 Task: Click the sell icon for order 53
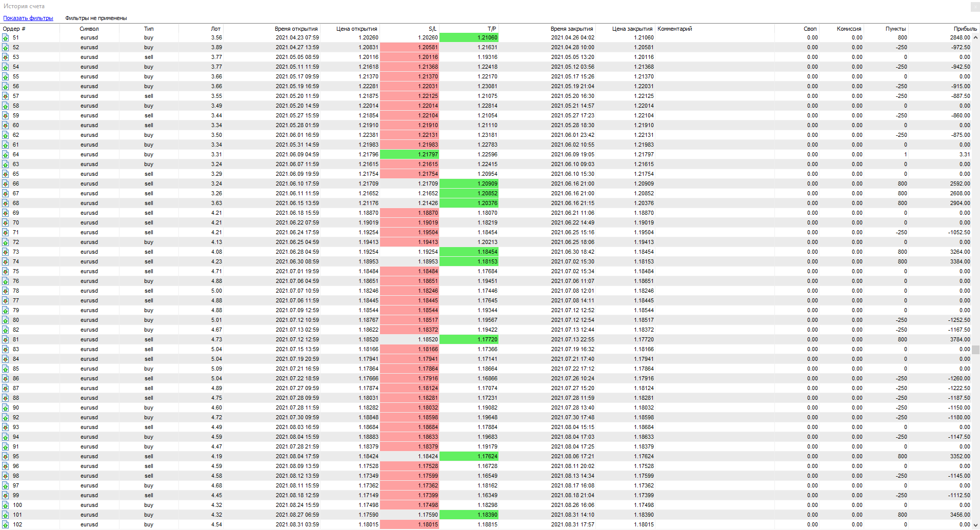pos(5,57)
